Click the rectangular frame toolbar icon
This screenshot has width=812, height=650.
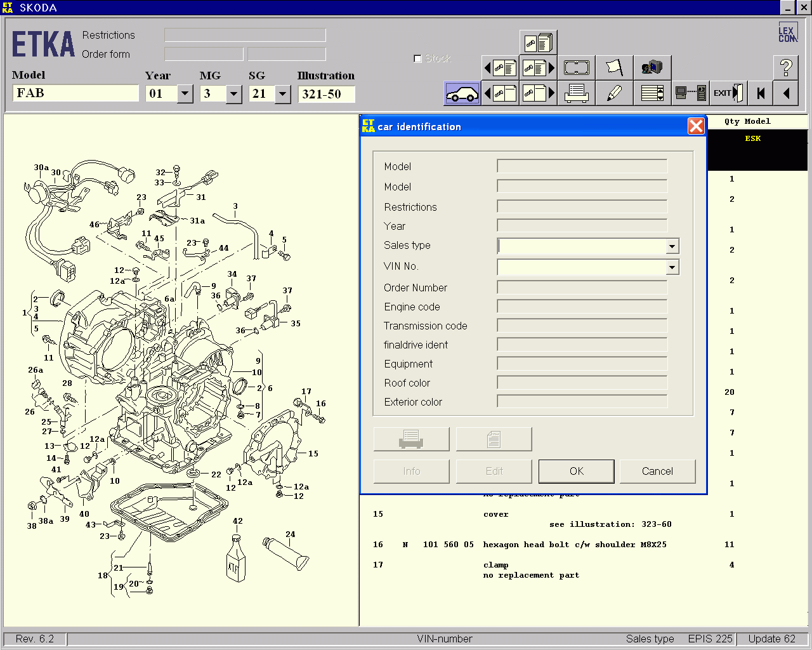(577, 68)
